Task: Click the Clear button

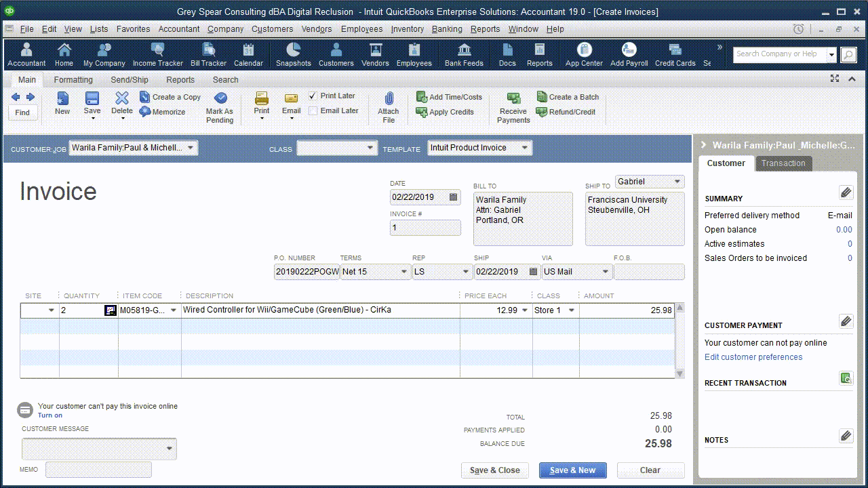Action: click(x=650, y=470)
